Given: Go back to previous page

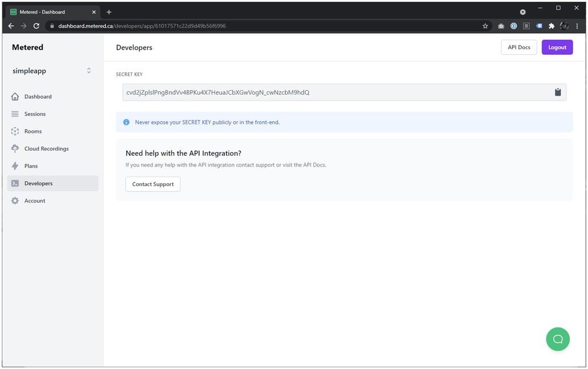Looking at the screenshot, I should [x=11, y=26].
